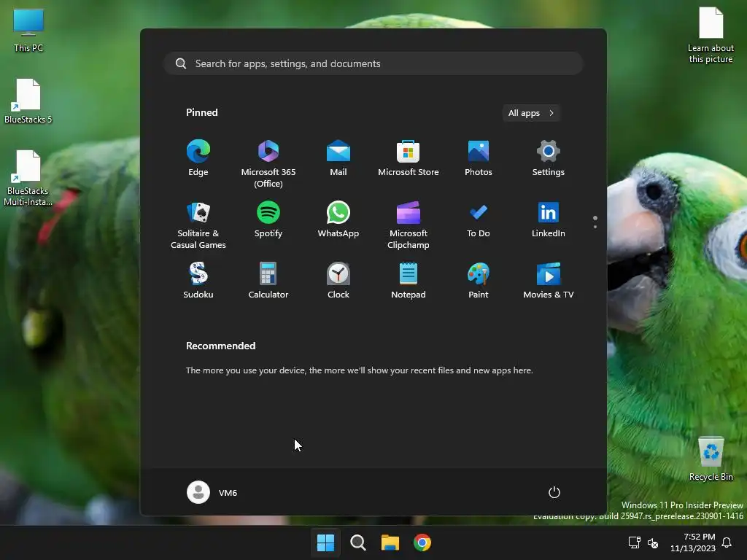Open the VM6 user account menu
Screen dimensions: 747x560
212,492
